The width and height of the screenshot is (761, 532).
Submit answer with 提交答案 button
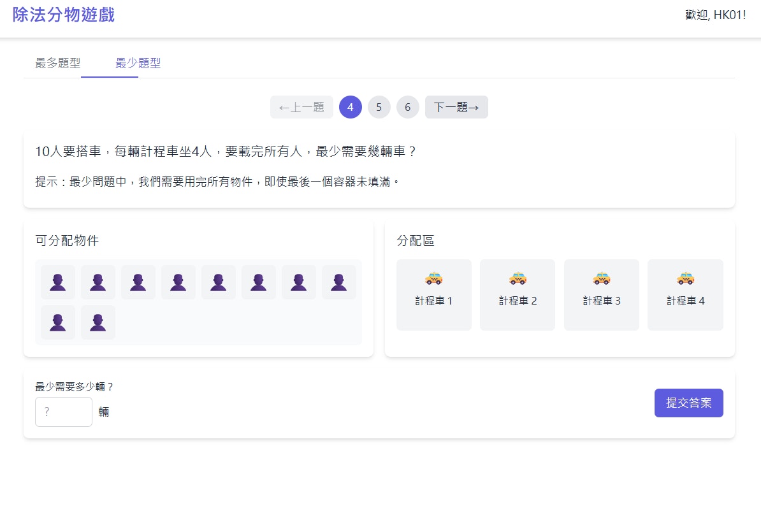[689, 403]
